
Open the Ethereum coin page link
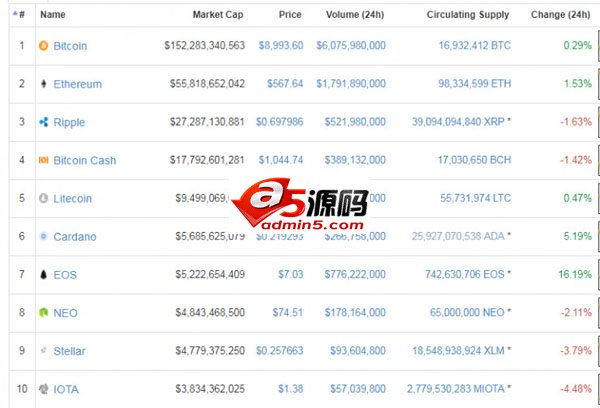[78, 84]
